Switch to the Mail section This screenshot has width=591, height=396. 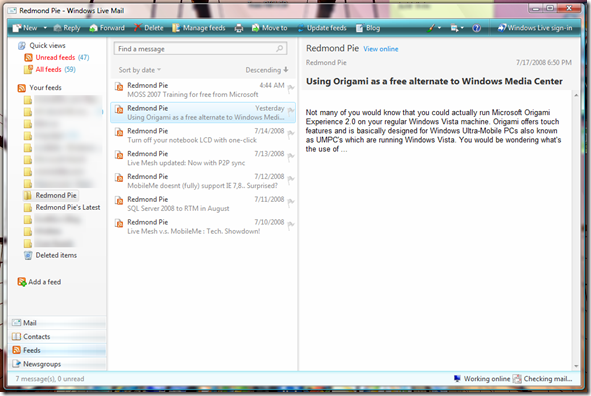[x=57, y=323]
